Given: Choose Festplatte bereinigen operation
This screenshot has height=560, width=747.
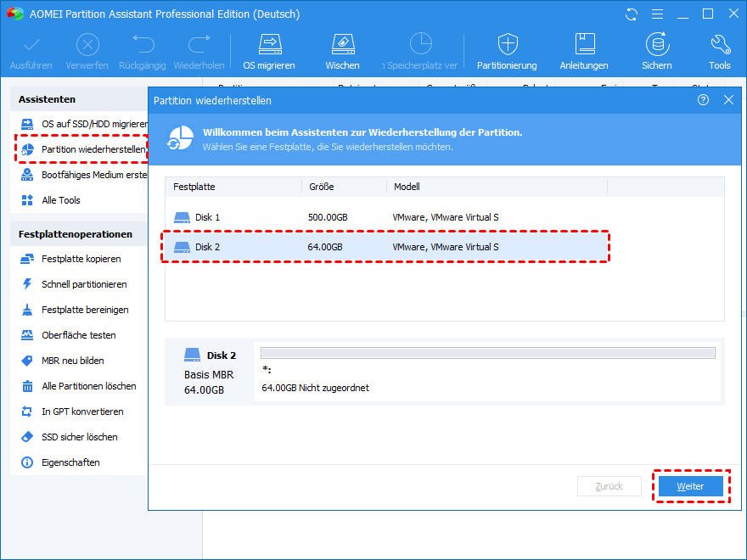Looking at the screenshot, I should point(75,310).
